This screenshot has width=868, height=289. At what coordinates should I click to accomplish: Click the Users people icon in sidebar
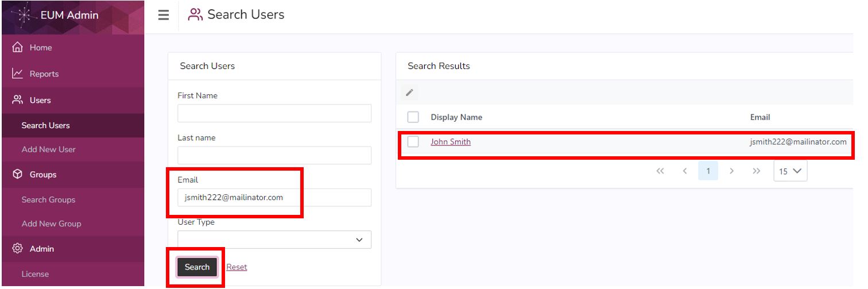[17, 100]
